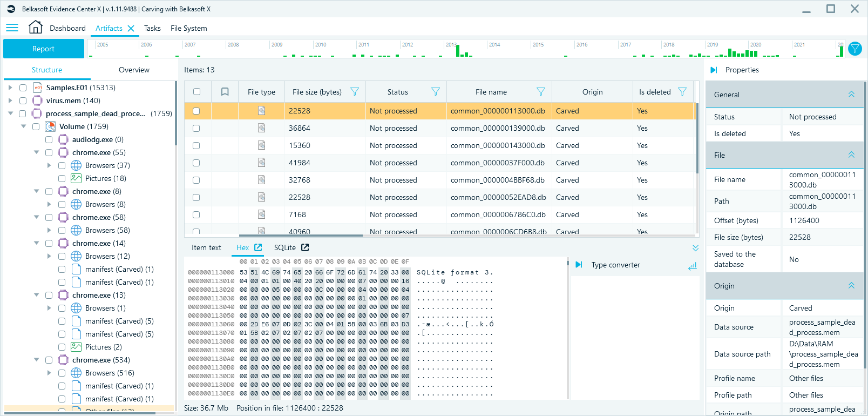Viewport: 868px width, 416px height.
Task: Collapse the Properties panel arrow
Action: 714,70
